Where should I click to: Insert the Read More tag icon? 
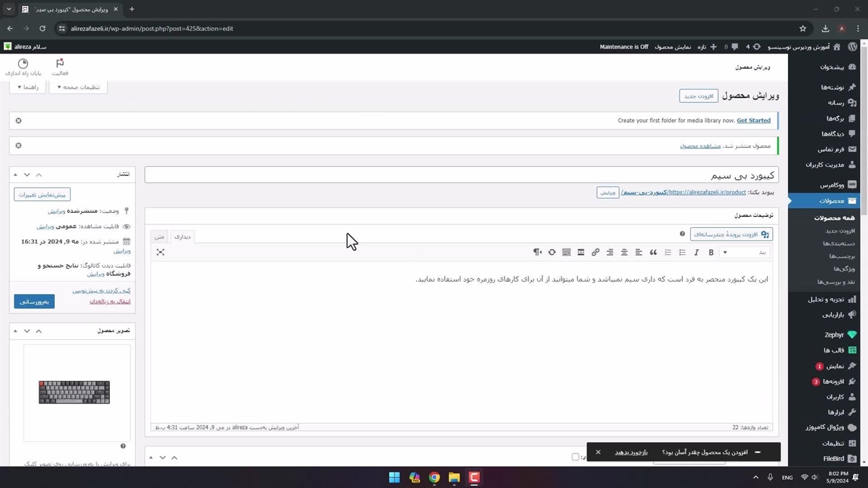(580, 252)
